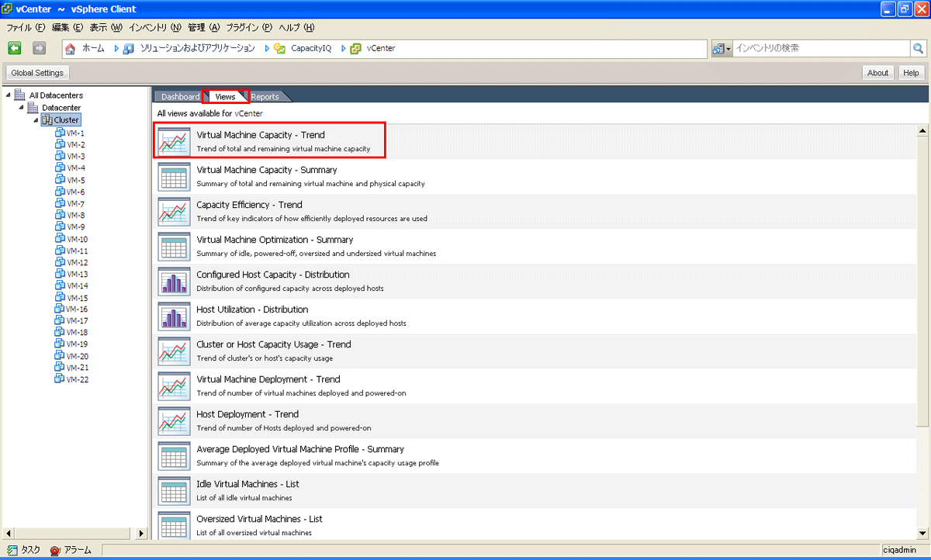
Task: Select Datacenter in the inventory tree
Action: (61, 108)
